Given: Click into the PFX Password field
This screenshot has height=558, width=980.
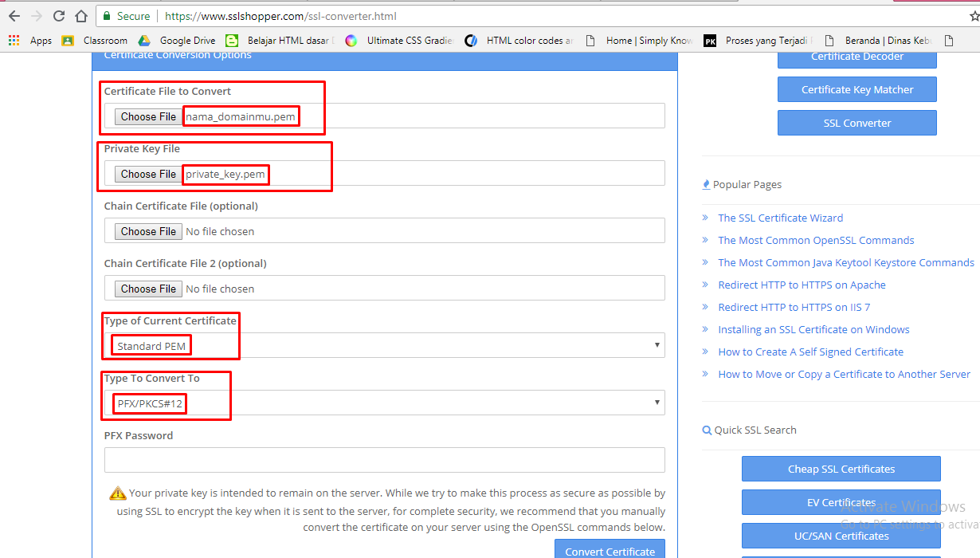Looking at the screenshot, I should click(x=384, y=460).
